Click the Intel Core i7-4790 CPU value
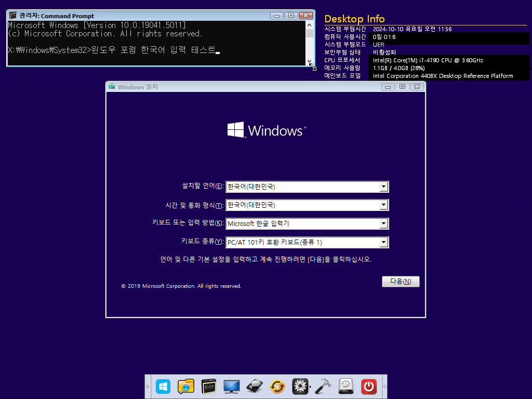The width and height of the screenshot is (532, 399). tap(428, 60)
